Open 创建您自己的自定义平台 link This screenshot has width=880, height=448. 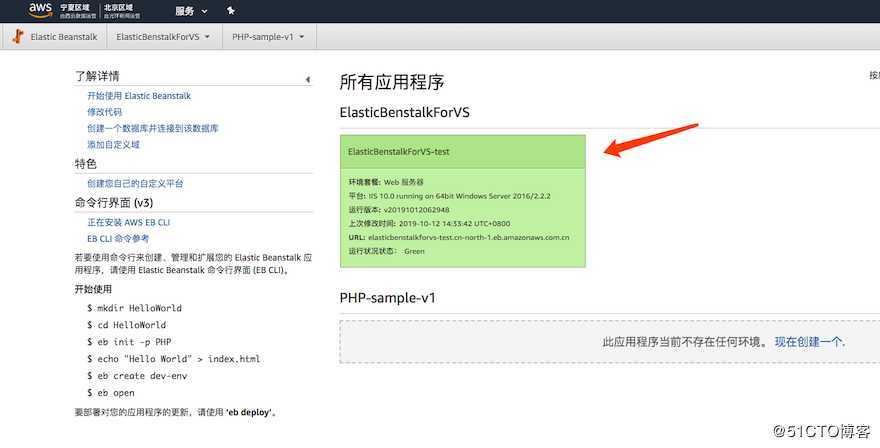coord(135,184)
